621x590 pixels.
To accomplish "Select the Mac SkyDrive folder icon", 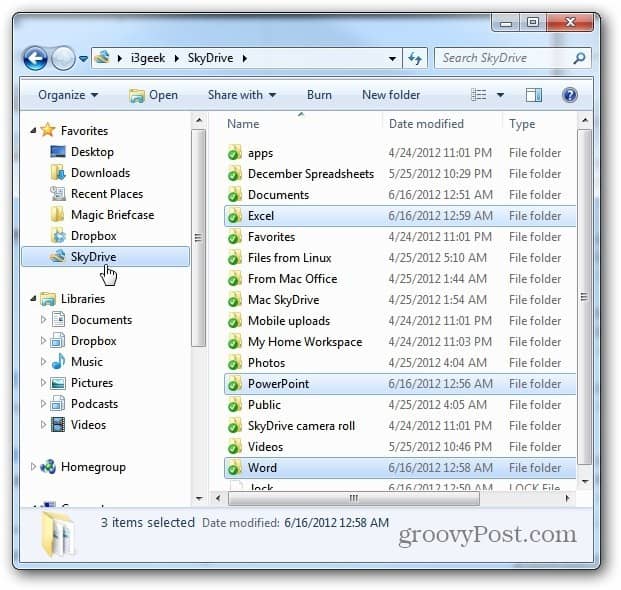I will click(234, 300).
